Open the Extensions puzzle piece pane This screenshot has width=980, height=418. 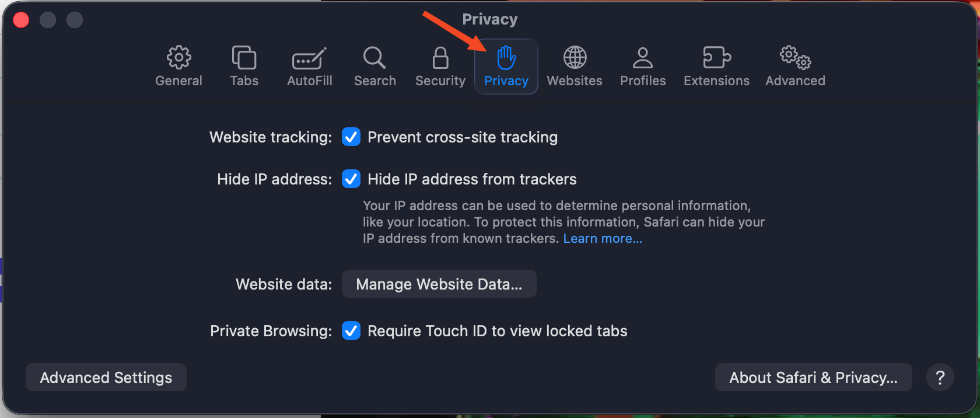point(716,58)
